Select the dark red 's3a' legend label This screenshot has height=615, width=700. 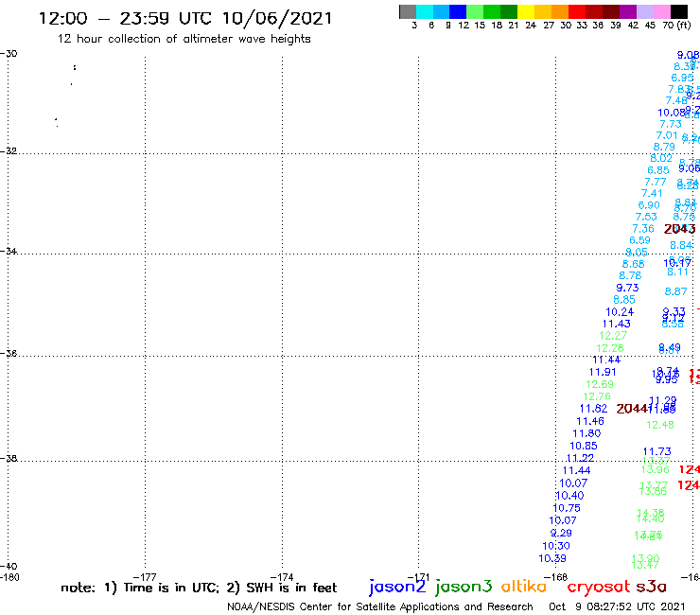coord(651,587)
